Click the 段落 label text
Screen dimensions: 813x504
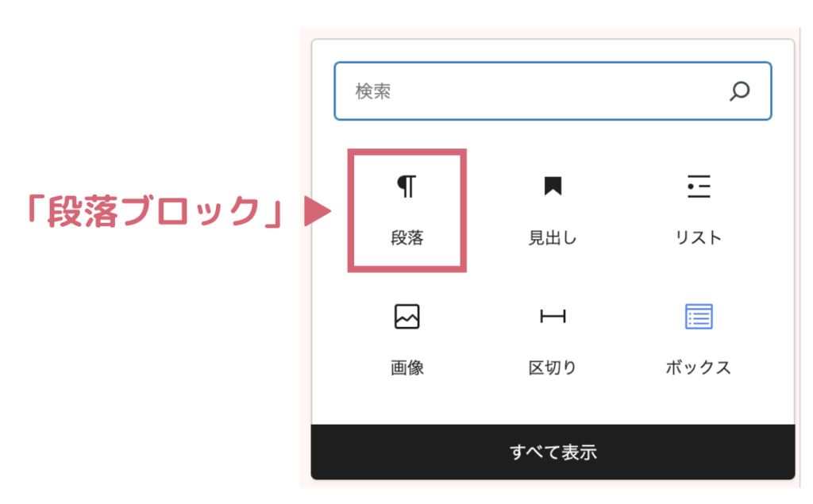[x=407, y=238]
